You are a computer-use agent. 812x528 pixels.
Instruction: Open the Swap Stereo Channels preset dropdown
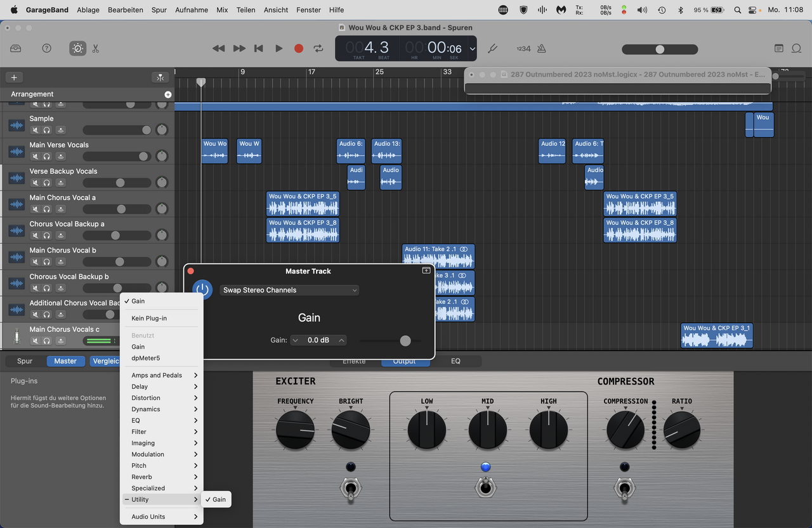(x=289, y=290)
